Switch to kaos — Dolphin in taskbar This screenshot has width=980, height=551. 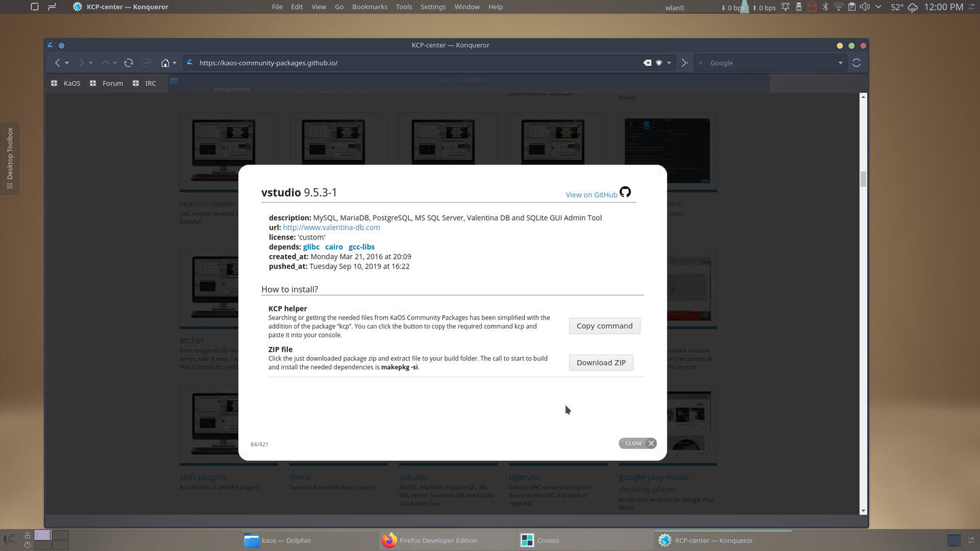tap(310, 540)
